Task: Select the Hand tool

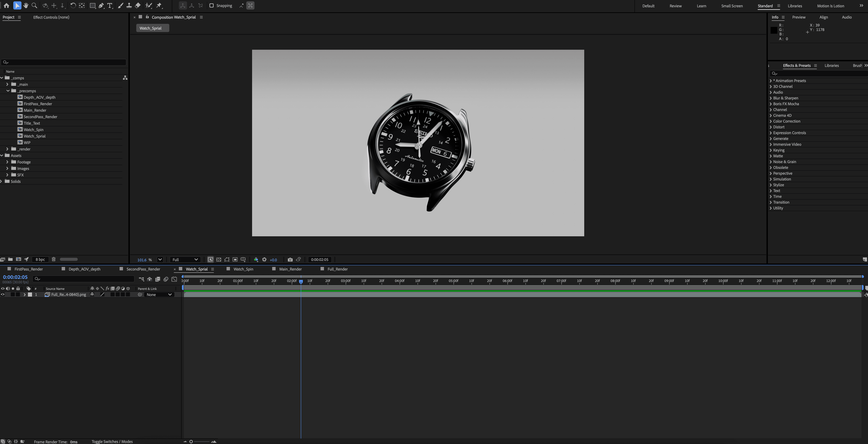Action: click(26, 5)
